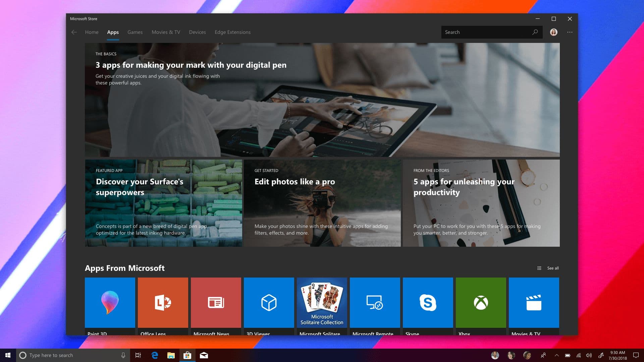Expand the Edge Extensions tab
Image resolution: width=644 pixels, height=362 pixels.
point(233,32)
